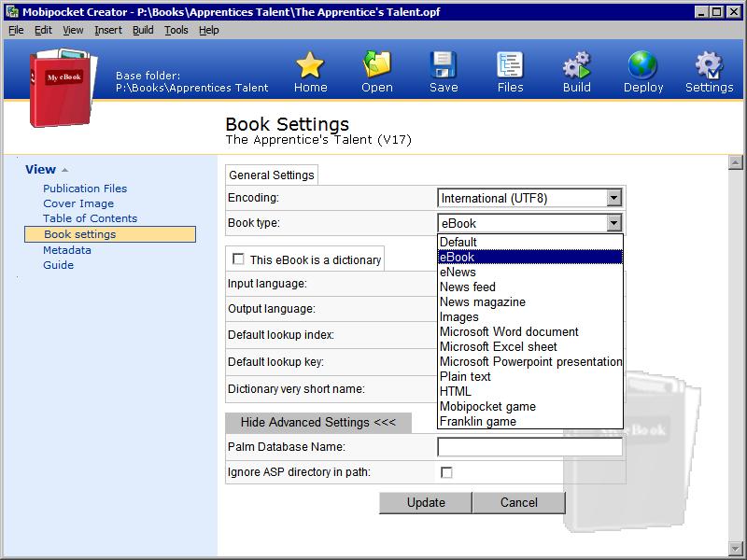Toggle 'Ignore ASP directory in path' checkbox
747x560 pixels.
click(x=446, y=472)
